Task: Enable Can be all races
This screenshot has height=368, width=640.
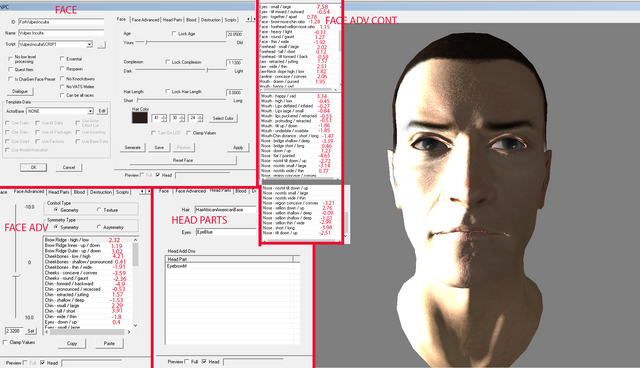Action: tap(62, 95)
